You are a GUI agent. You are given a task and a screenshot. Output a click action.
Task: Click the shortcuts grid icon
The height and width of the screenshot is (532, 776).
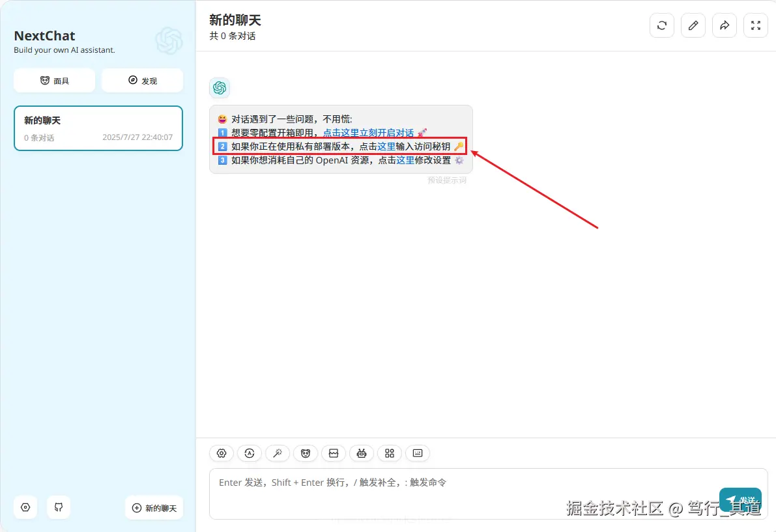click(390, 453)
